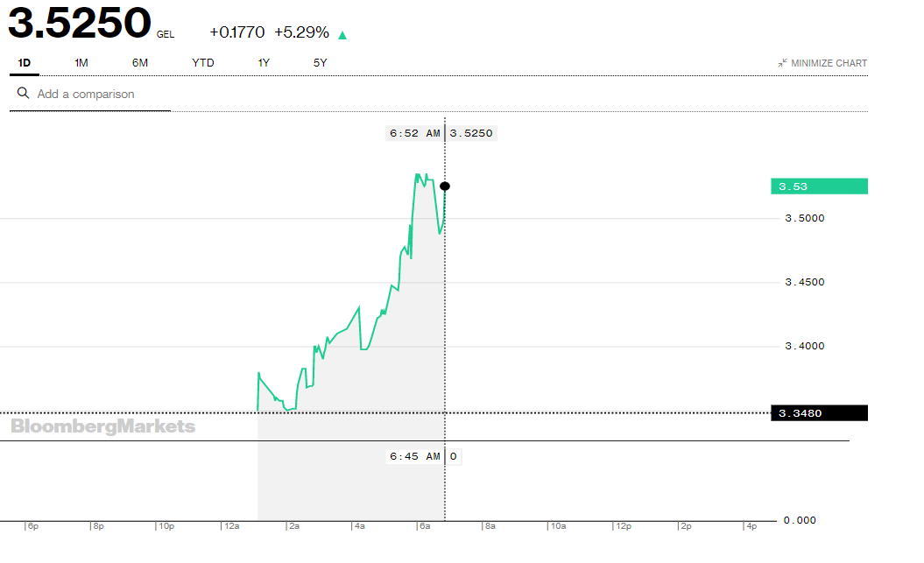Screen dimensions: 924x563
Task: Select the 1D time range tab
Action: (x=25, y=63)
